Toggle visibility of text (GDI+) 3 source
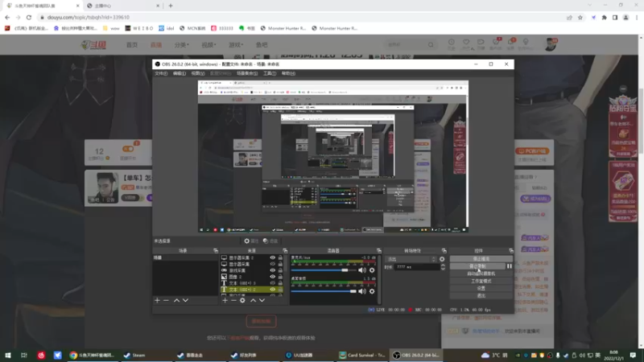This screenshot has height=362, width=644. tap(272, 283)
